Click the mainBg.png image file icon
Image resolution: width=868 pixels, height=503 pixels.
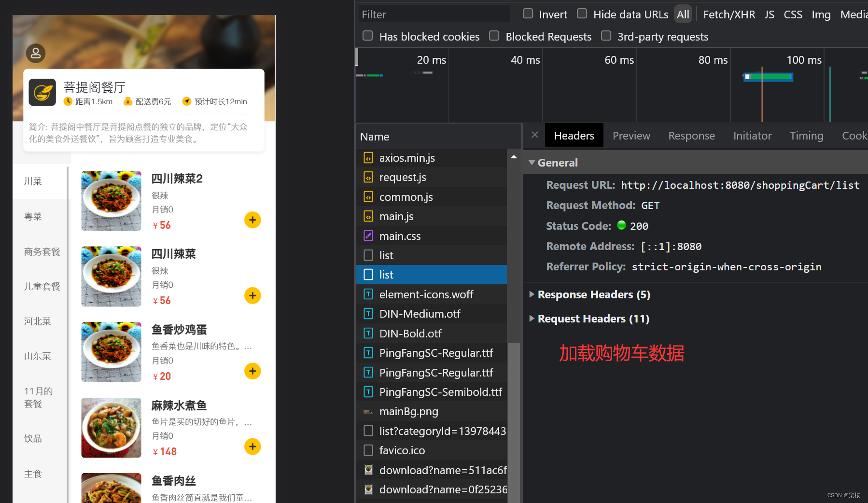click(368, 411)
